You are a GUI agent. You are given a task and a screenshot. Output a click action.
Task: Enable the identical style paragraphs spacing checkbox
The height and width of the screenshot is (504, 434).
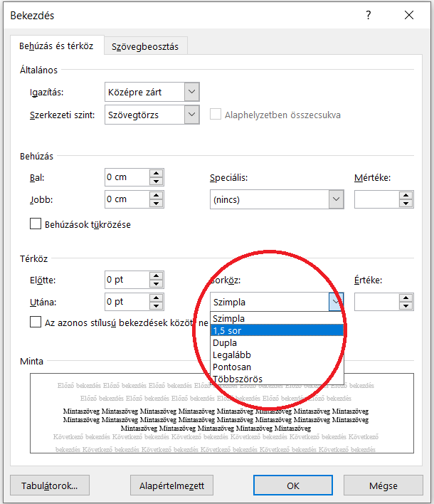coord(36,322)
